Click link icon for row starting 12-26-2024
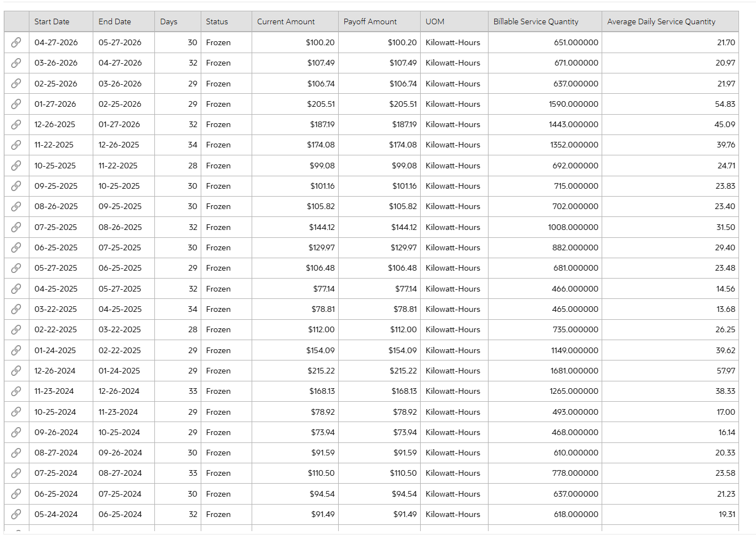This screenshot has width=756, height=543. (x=16, y=371)
